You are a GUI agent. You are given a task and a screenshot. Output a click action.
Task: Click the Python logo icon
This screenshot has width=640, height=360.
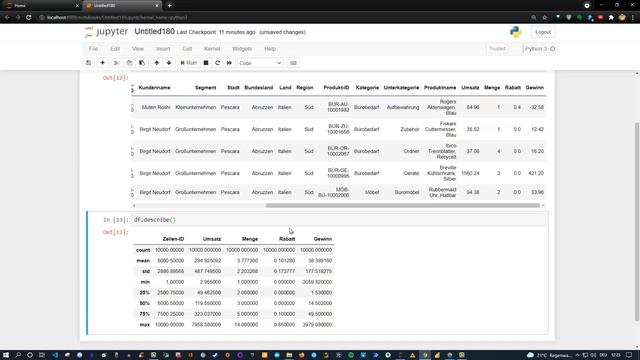[x=516, y=32]
